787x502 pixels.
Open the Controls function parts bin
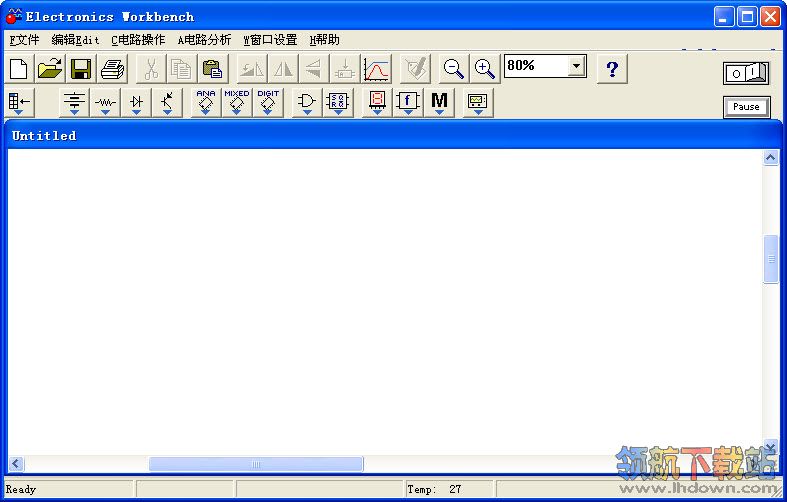pyautogui.click(x=408, y=103)
